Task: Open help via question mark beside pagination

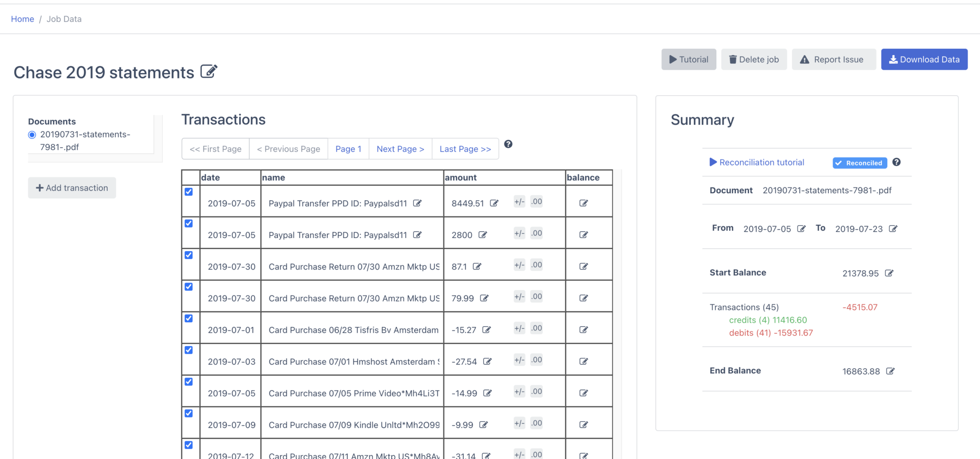Action: (508, 144)
